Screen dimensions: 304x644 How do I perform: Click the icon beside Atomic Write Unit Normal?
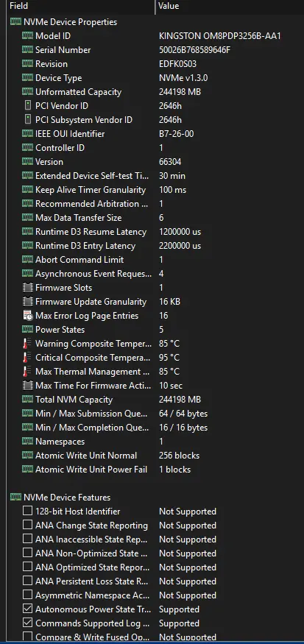(x=27, y=455)
